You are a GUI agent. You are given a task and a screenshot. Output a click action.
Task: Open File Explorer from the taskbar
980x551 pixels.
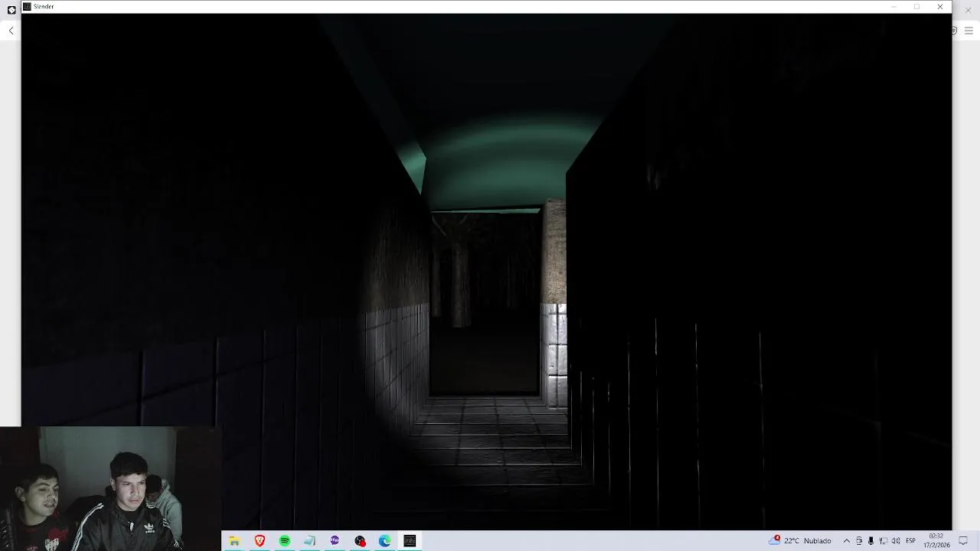click(x=235, y=541)
